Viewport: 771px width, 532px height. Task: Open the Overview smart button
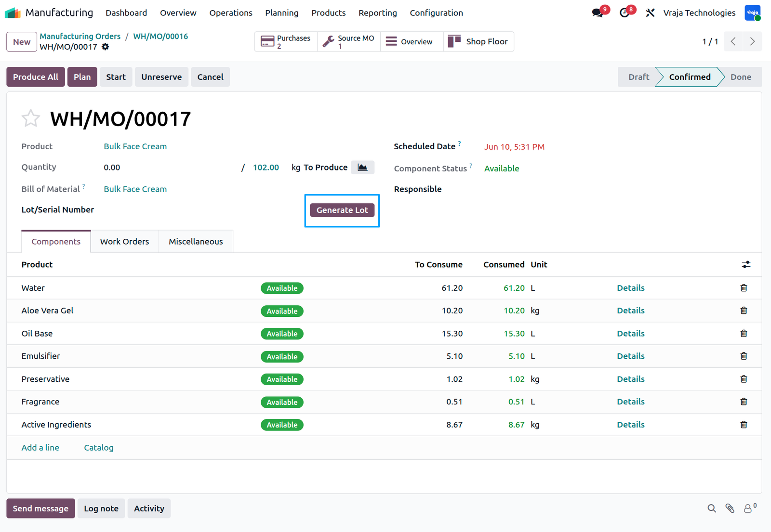click(x=412, y=41)
